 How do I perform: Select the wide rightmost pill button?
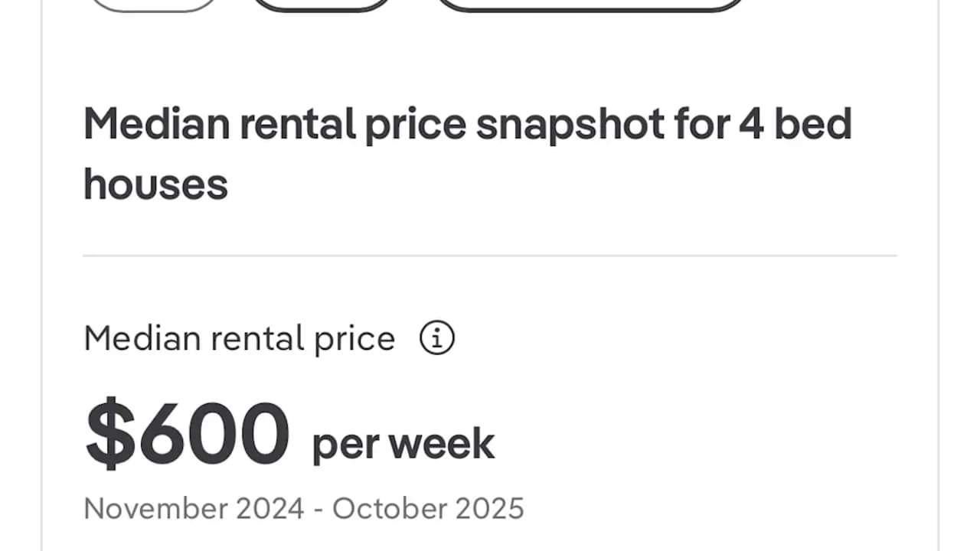pos(590,5)
